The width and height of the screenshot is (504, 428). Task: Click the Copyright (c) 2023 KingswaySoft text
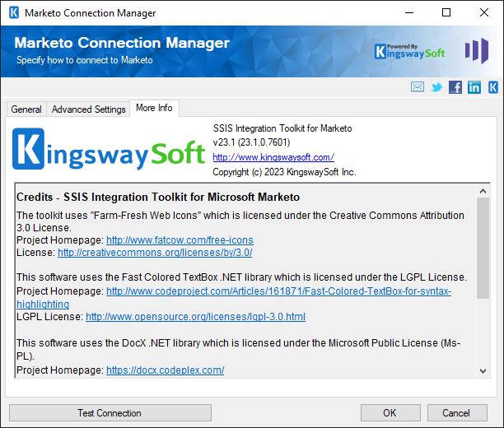(x=284, y=172)
